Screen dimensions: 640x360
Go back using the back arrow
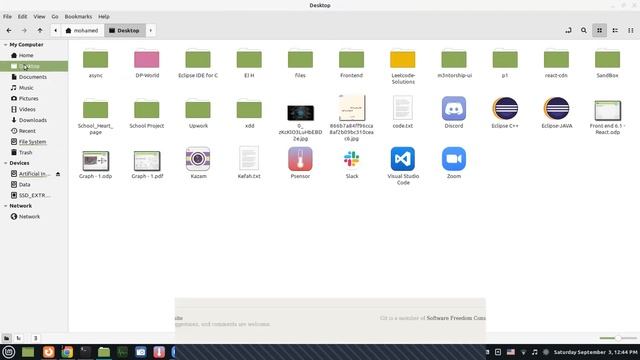point(9,31)
